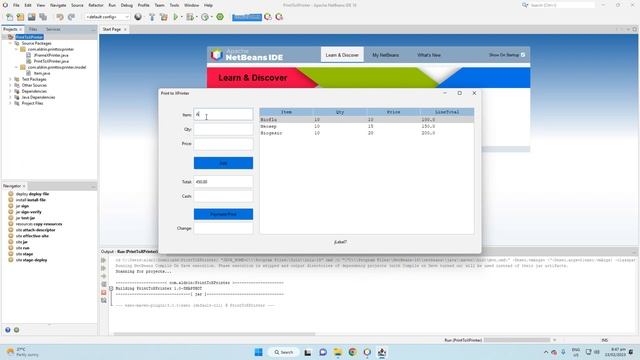This screenshot has height=360, width=640.
Task: Click the memory usage indicator bar
Action: pyautogui.click(x=247, y=17)
